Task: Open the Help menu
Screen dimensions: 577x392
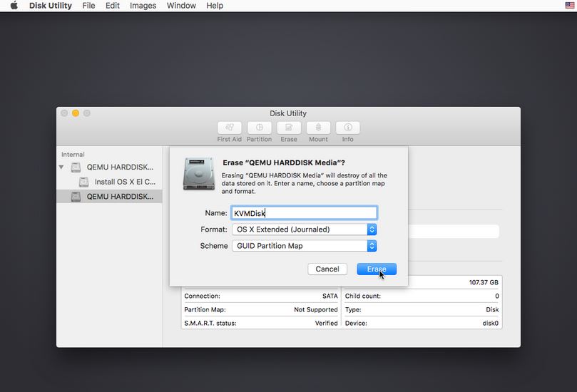Action: coord(215,6)
